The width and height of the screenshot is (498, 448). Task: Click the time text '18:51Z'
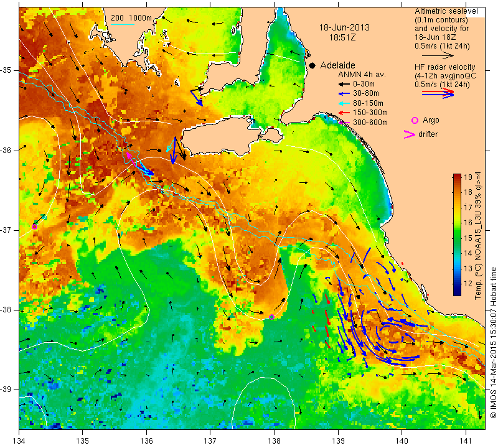pos(342,37)
